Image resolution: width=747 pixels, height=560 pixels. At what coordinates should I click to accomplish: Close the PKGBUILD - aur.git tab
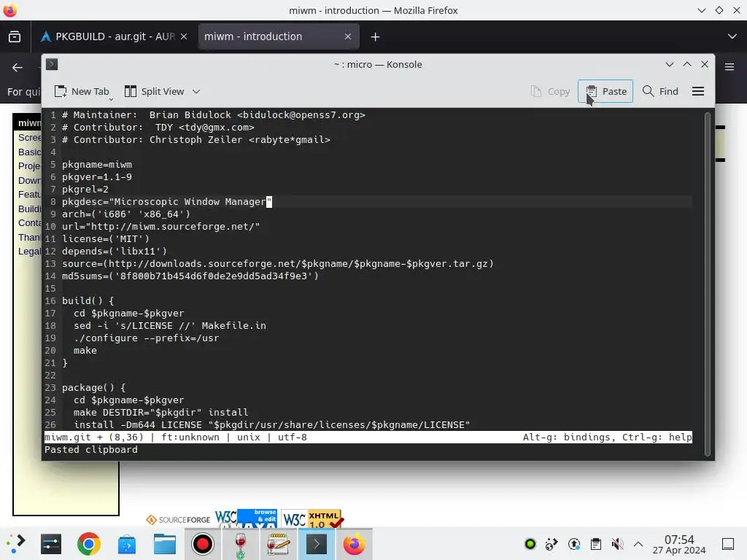(x=184, y=36)
